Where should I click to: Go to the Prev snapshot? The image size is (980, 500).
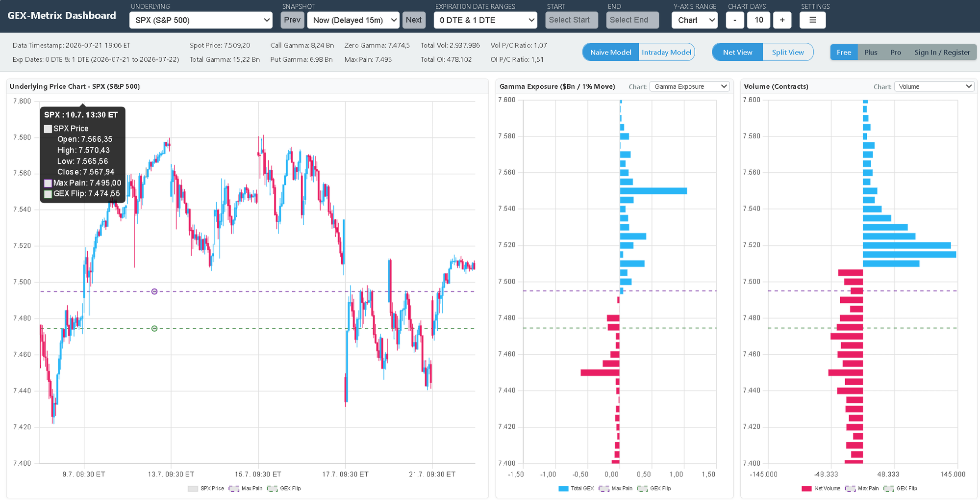coord(292,20)
